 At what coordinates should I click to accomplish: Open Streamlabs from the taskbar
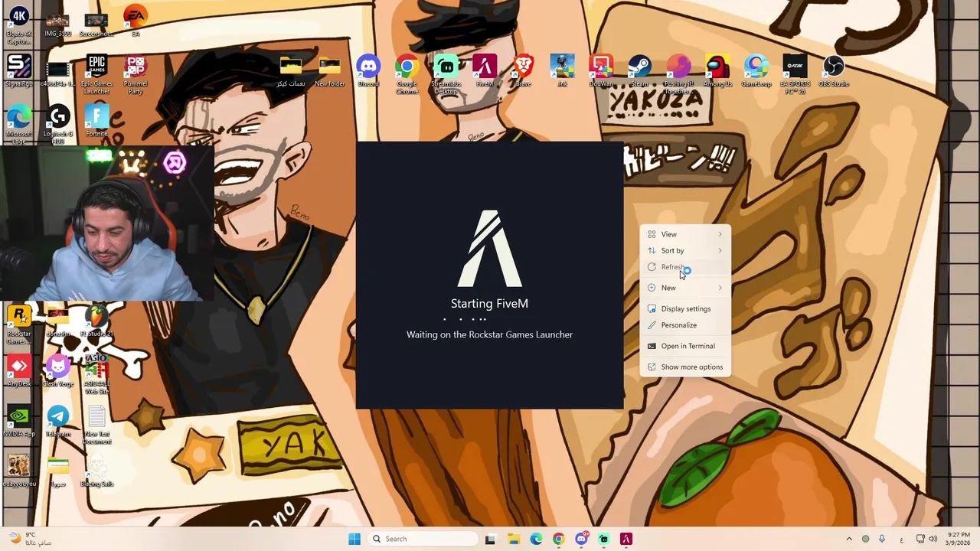(603, 539)
